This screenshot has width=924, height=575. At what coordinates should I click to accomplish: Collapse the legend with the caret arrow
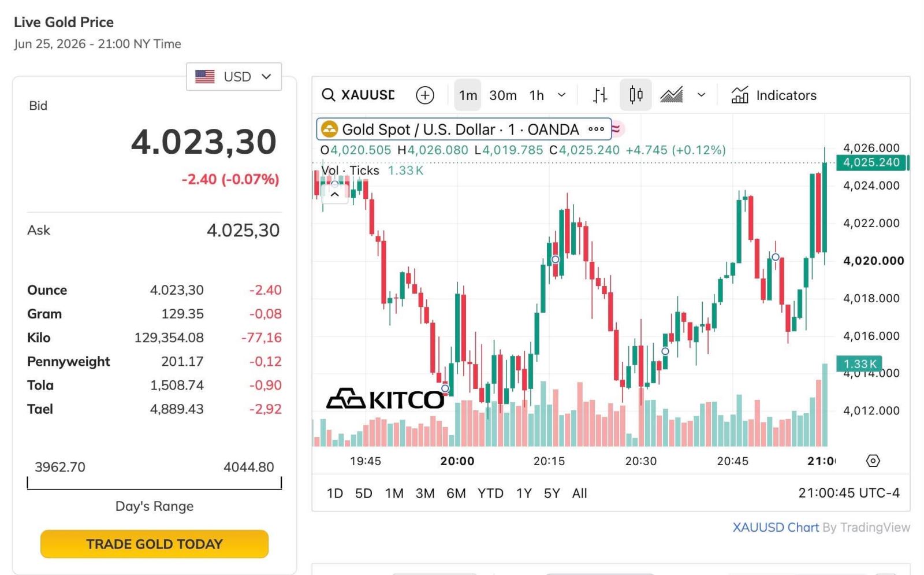pos(334,195)
